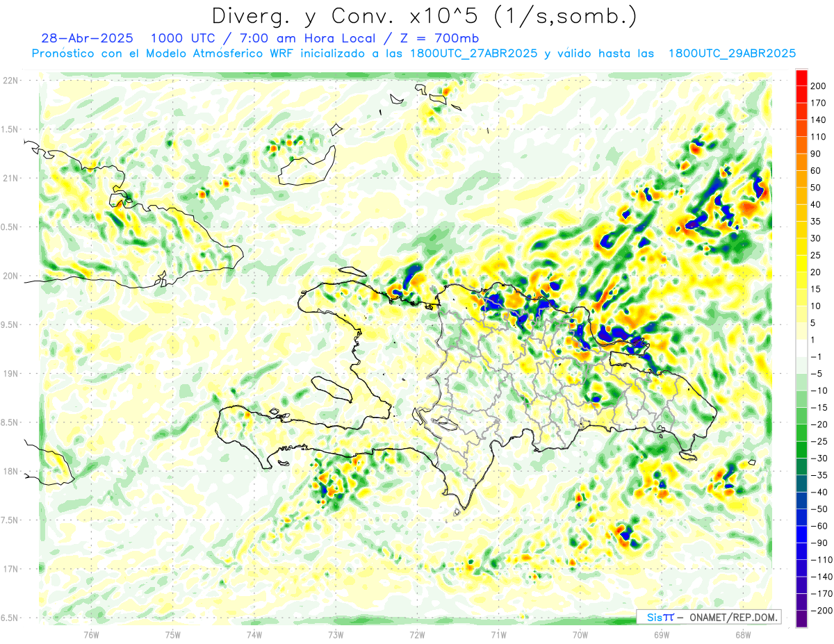The image size is (834, 644).
Task: Click the "71W" longitude label
Action: coord(498,634)
